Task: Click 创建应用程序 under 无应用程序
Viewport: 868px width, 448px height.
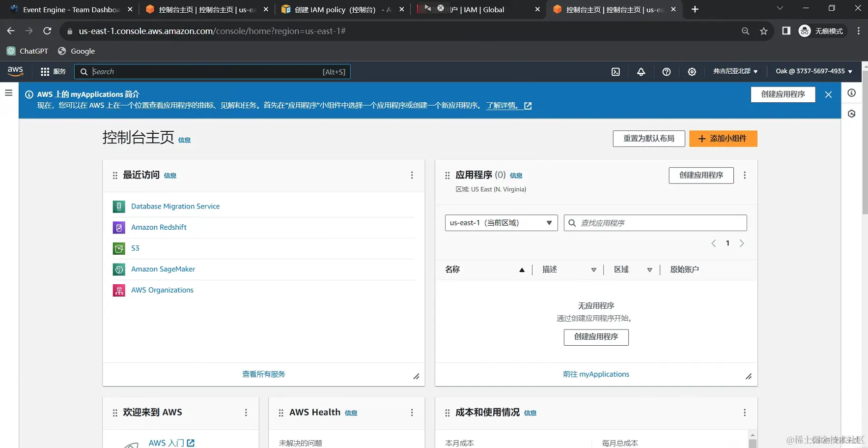Action: point(596,337)
